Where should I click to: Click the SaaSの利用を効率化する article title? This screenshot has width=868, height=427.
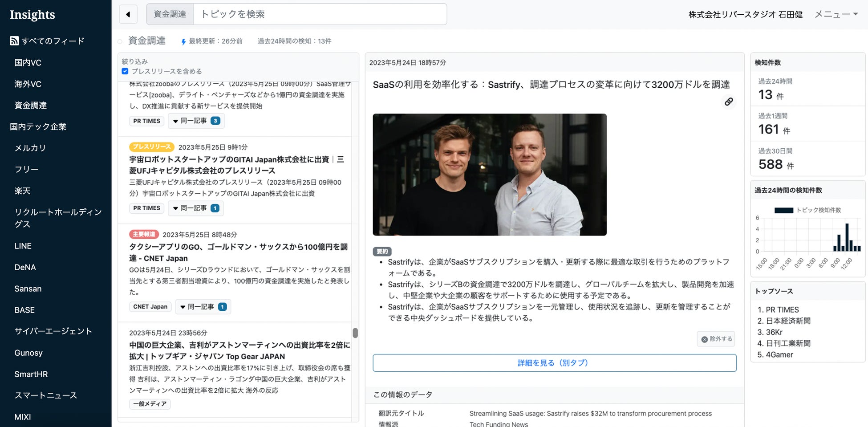point(551,85)
